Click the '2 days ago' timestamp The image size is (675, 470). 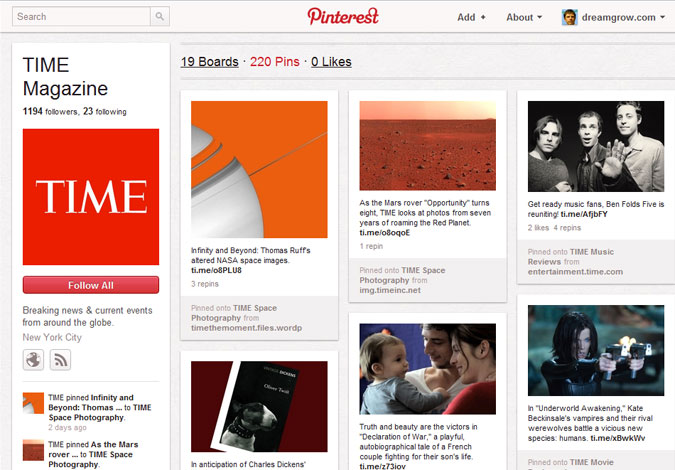pos(67,427)
